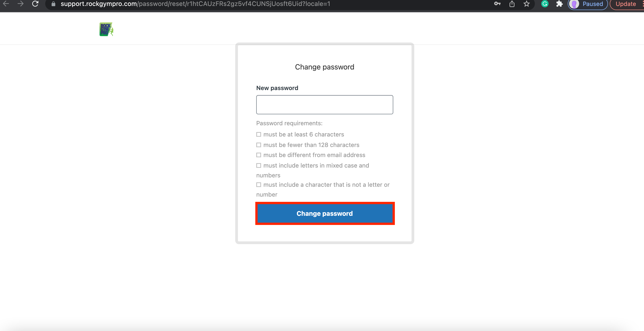Check 'fewer than 128 characters' box
This screenshot has height=331, width=644.
[259, 145]
